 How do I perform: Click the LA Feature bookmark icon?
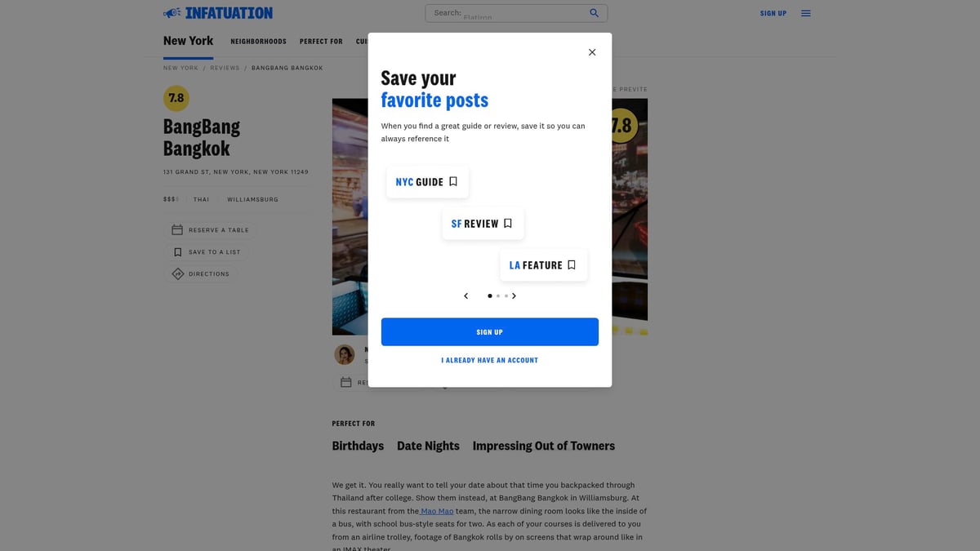[x=572, y=264]
